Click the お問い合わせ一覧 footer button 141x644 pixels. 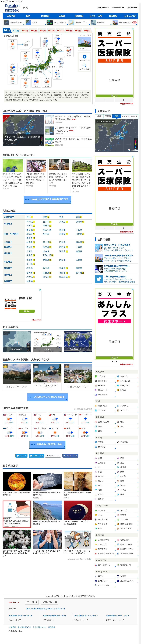pos(49,602)
